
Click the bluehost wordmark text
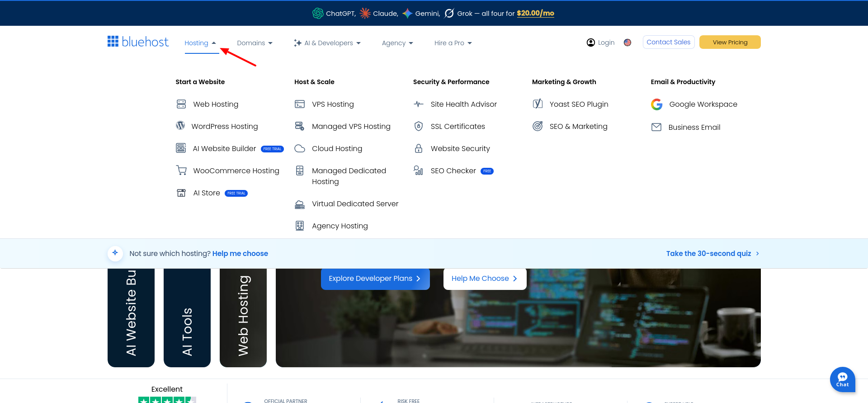[x=145, y=42]
